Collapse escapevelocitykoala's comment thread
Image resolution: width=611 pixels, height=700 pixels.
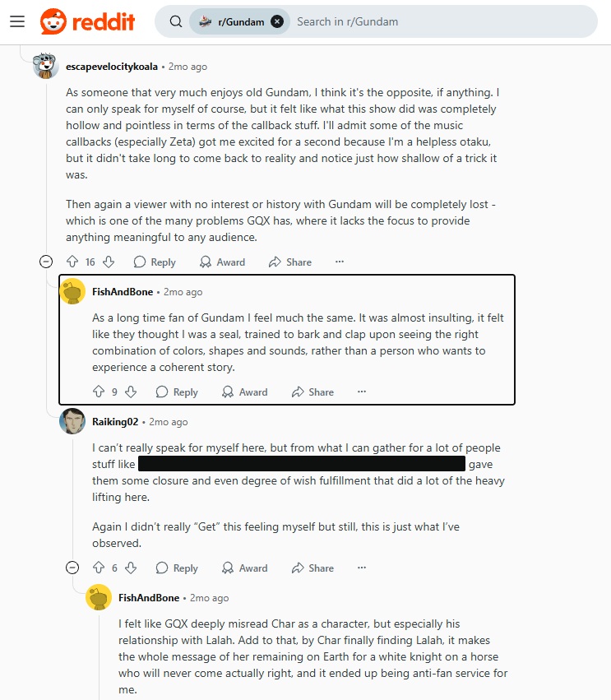(x=46, y=262)
